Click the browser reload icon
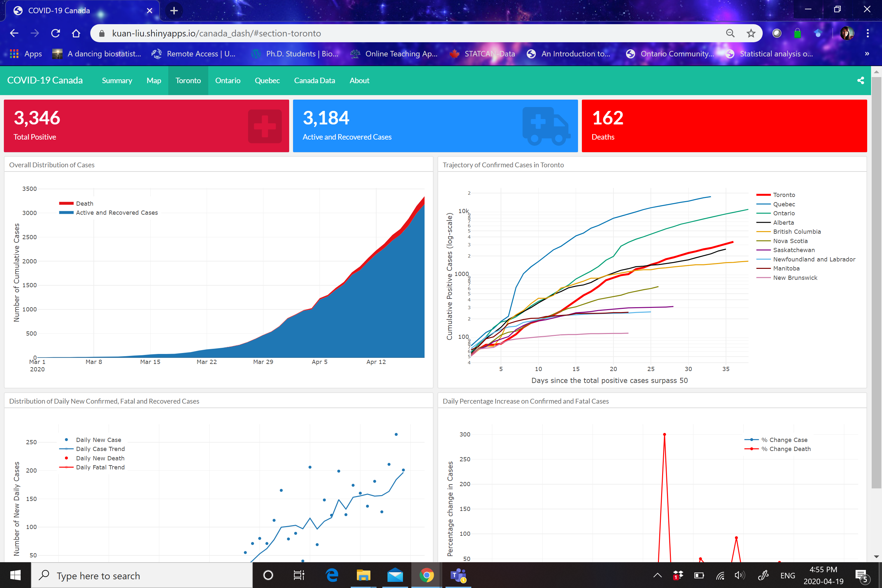882x588 pixels. click(55, 34)
